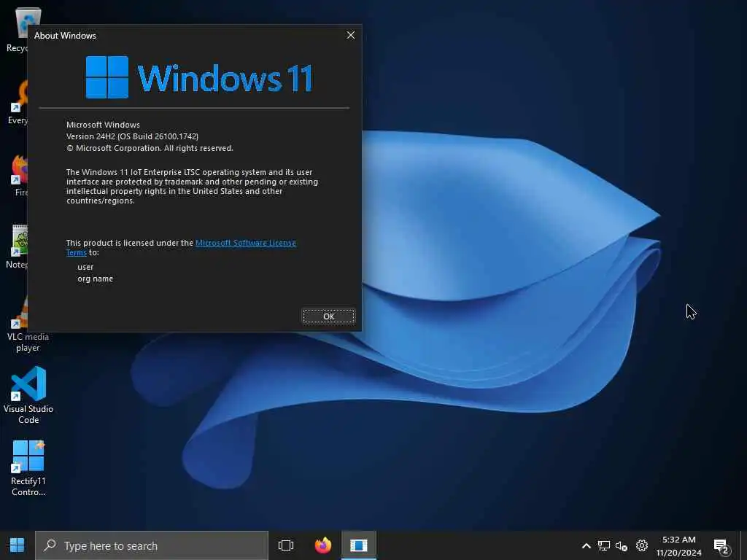Click the 'user' licensee text
The width and height of the screenshot is (747, 560).
pyautogui.click(x=85, y=267)
